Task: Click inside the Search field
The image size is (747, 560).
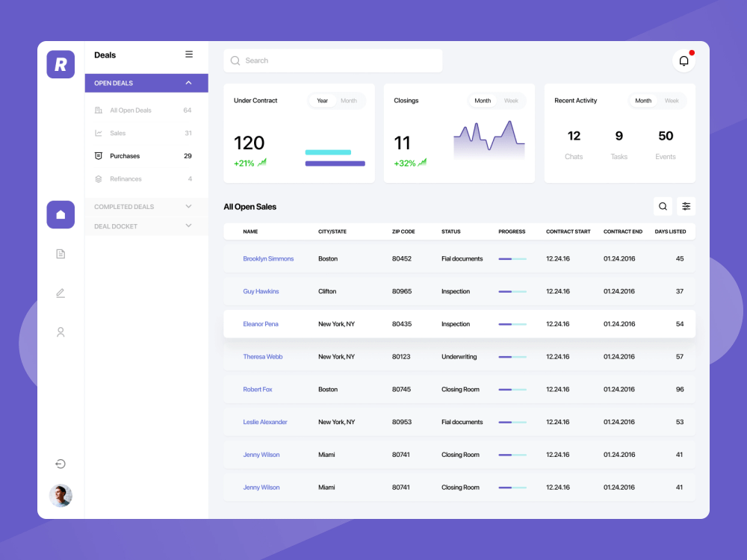Action: tap(333, 60)
